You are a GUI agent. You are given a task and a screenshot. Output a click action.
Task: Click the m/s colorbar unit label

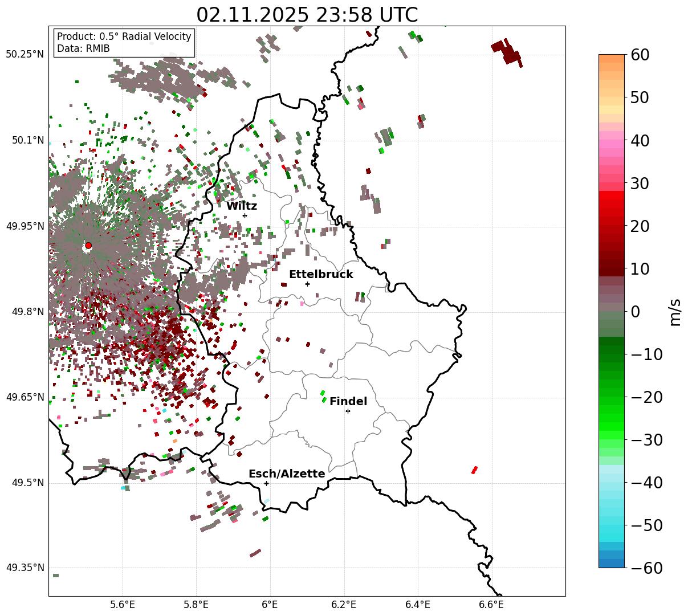(675, 311)
